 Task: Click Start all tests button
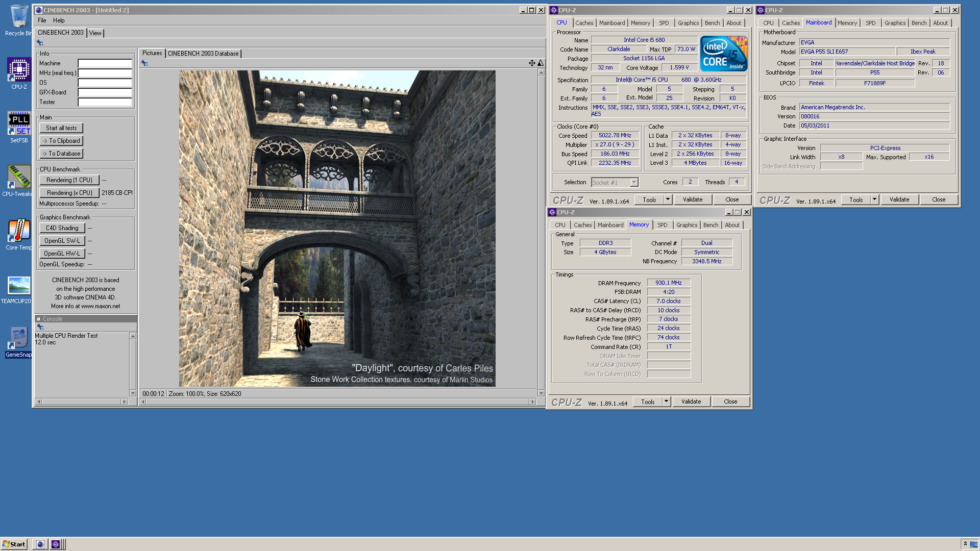click(x=61, y=128)
